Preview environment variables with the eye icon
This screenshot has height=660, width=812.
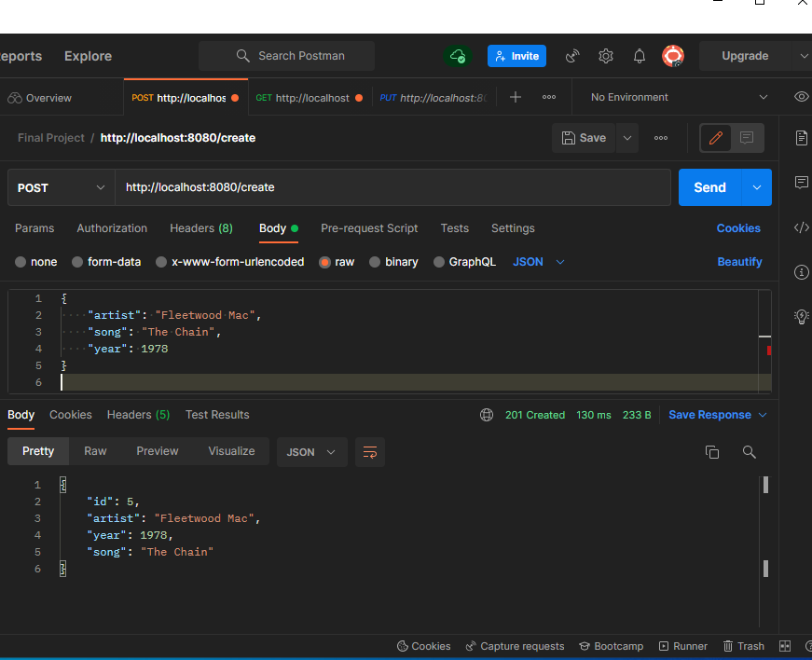800,97
